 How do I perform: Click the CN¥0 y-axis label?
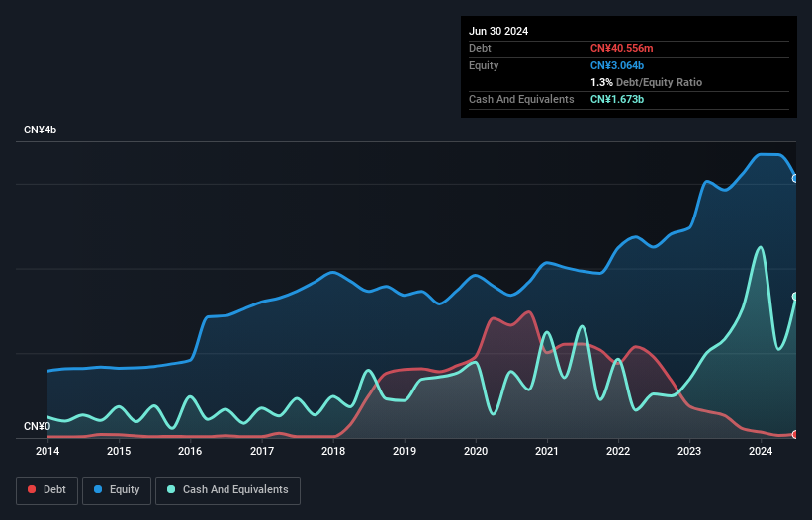37,426
